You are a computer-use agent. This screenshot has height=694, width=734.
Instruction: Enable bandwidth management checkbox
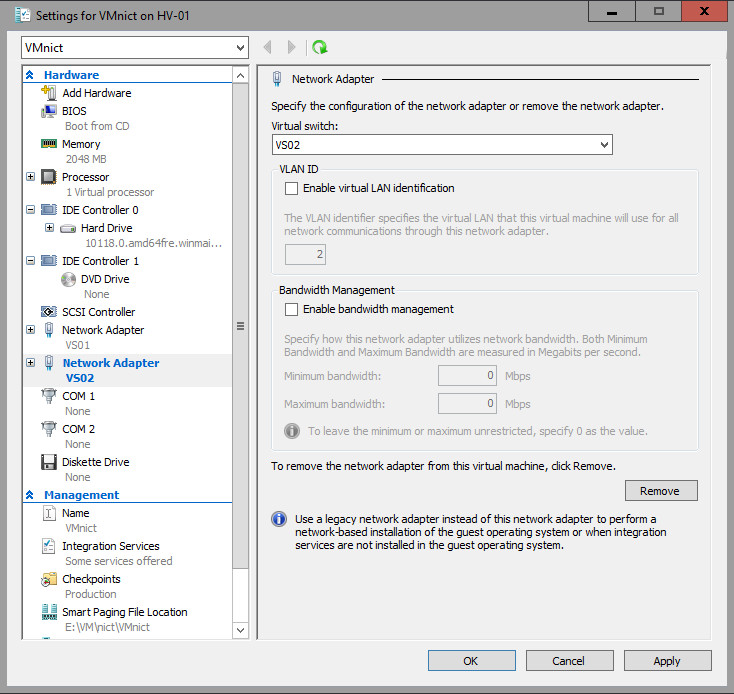point(291,309)
